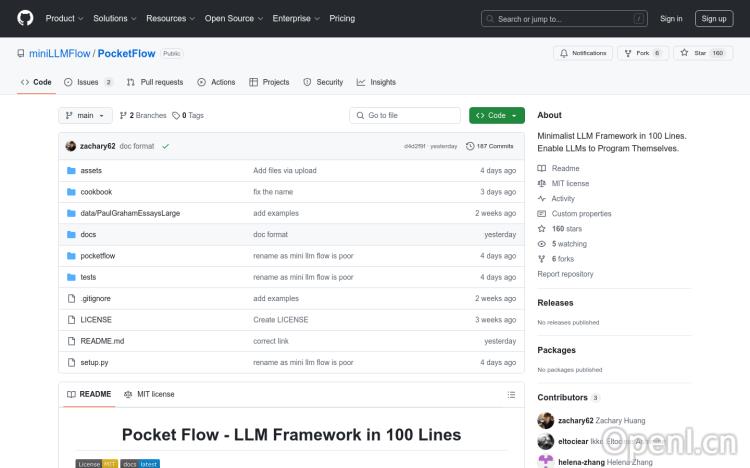Select the MIT license tab
This screenshot has height=468, width=750.
149,394
